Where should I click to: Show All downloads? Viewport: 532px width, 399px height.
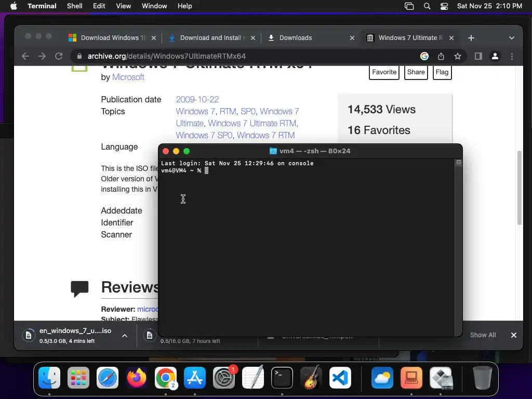click(483, 335)
